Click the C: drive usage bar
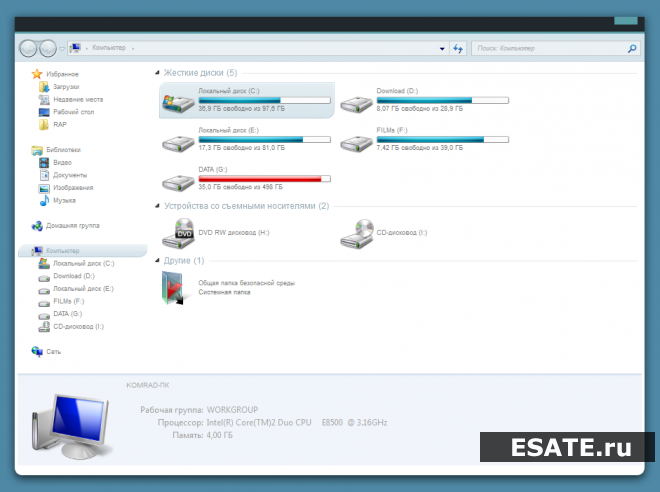Screen dimensions: 660x492 [x=264, y=100]
